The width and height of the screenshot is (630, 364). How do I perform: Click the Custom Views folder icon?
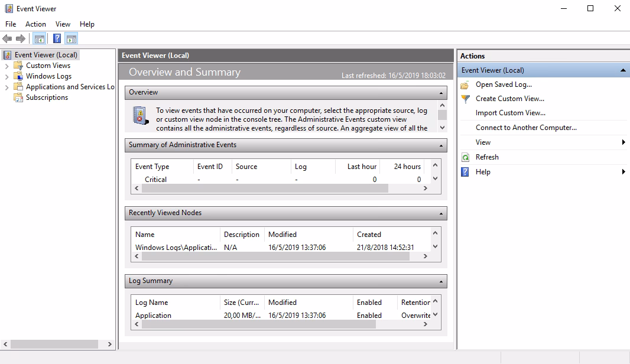coord(18,66)
